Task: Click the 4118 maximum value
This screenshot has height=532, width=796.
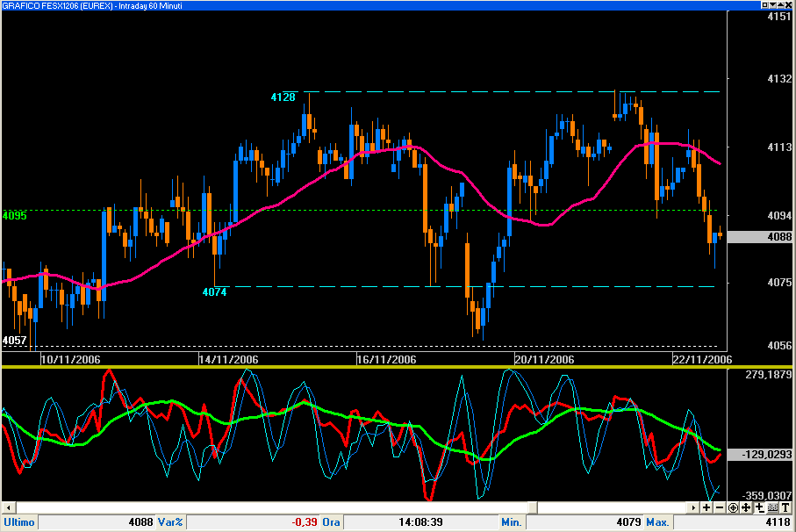Action: (778, 522)
